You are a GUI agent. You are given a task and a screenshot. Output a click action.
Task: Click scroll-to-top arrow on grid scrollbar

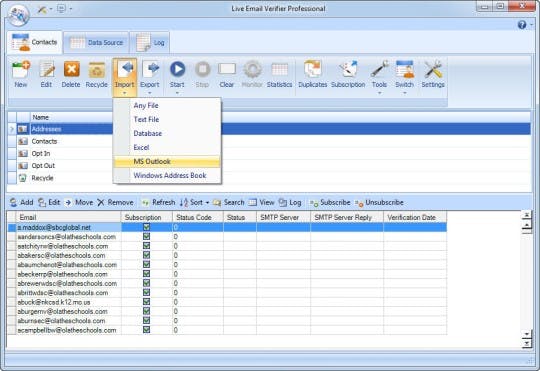point(527,215)
